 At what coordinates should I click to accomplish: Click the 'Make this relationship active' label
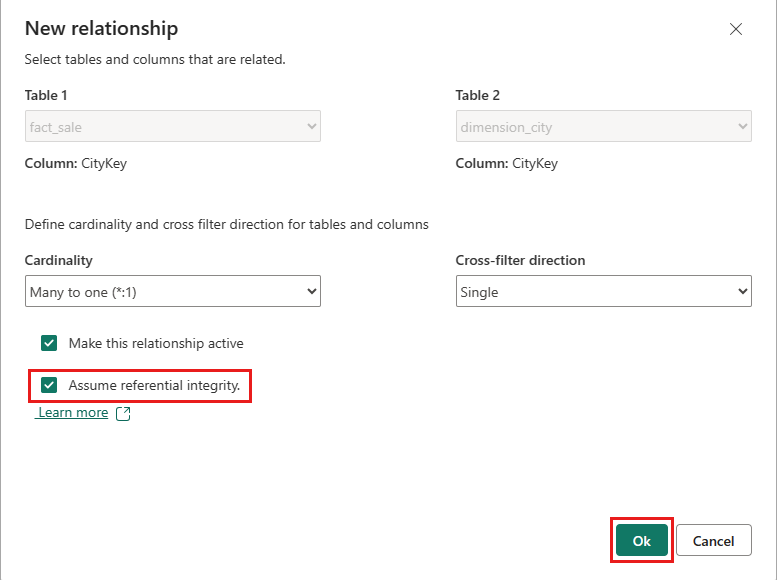coord(156,343)
